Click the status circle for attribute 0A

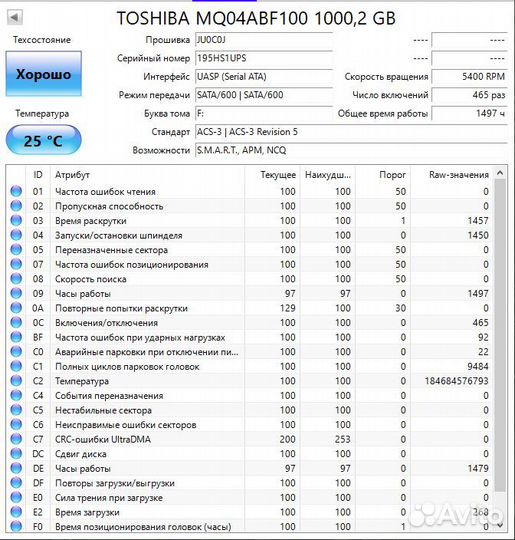(16, 308)
